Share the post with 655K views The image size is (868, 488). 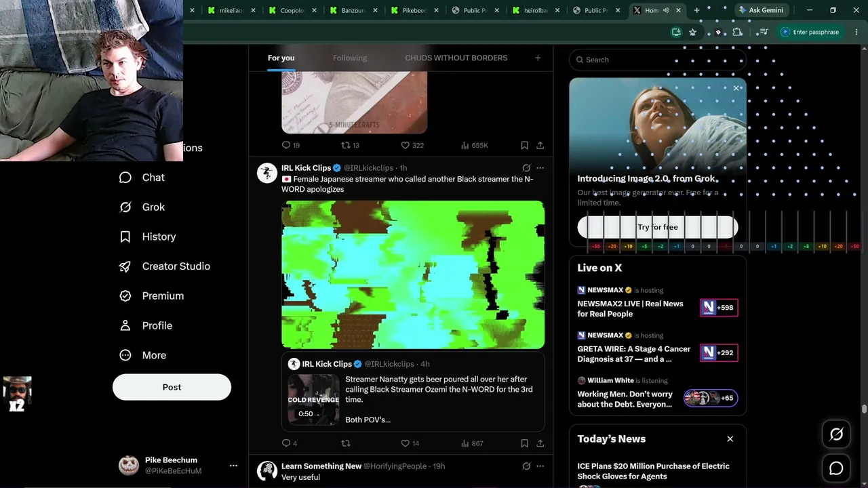pyautogui.click(x=540, y=145)
